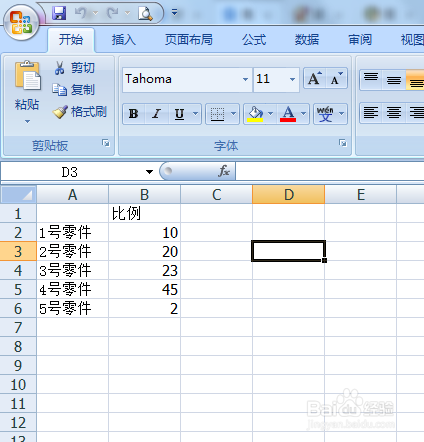Expand the font size dropdown
424x442 pixels.
[292, 79]
